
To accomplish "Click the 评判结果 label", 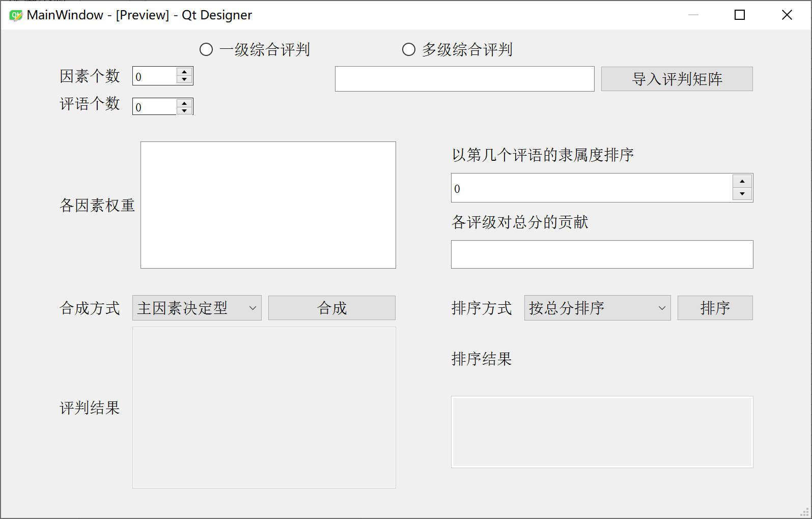I will coord(90,408).
